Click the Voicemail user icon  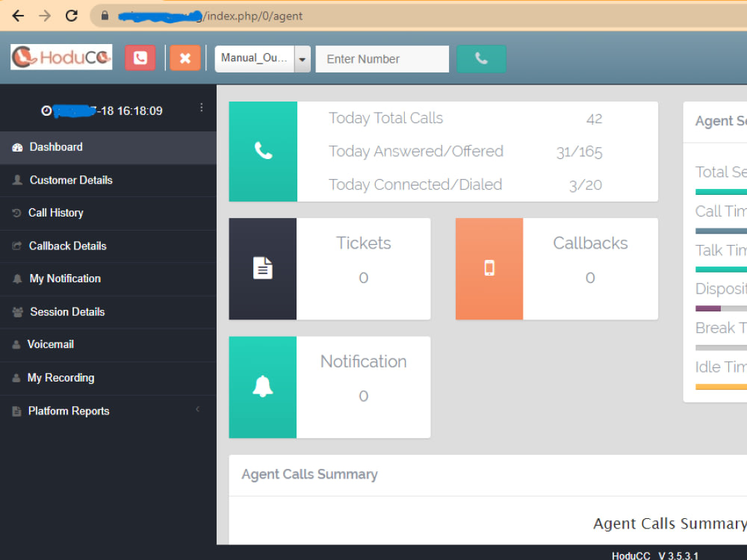coord(16,344)
